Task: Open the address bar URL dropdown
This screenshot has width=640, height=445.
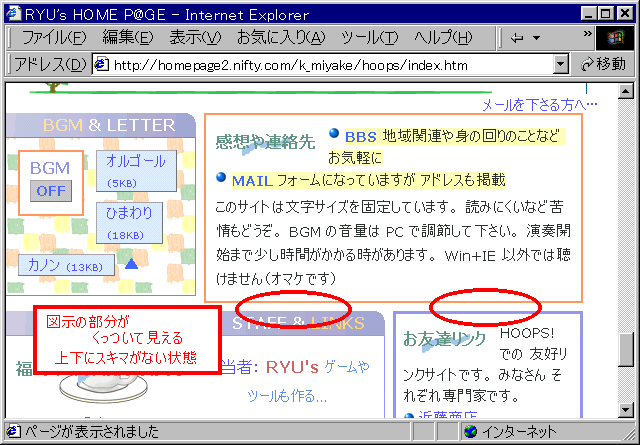Action: pyautogui.click(x=561, y=65)
